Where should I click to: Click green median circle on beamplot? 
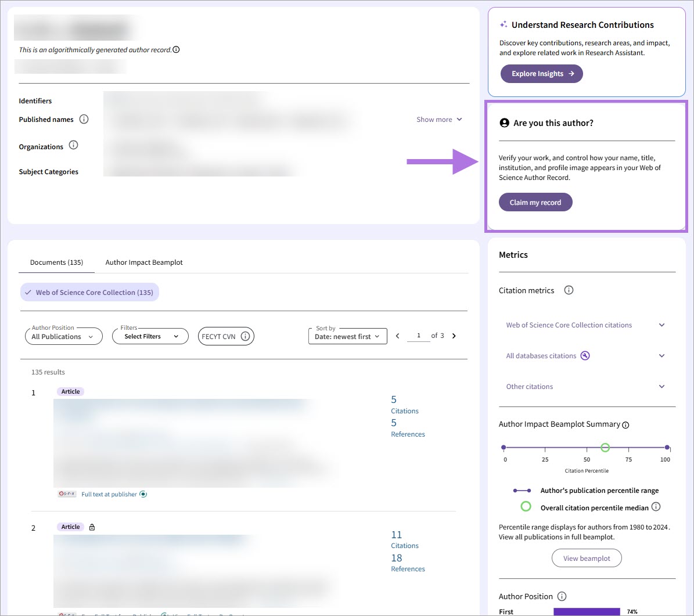click(605, 448)
